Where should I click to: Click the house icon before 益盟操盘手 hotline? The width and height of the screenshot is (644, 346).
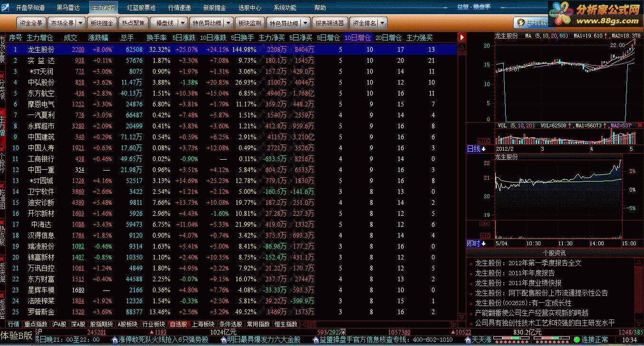click(x=316, y=340)
